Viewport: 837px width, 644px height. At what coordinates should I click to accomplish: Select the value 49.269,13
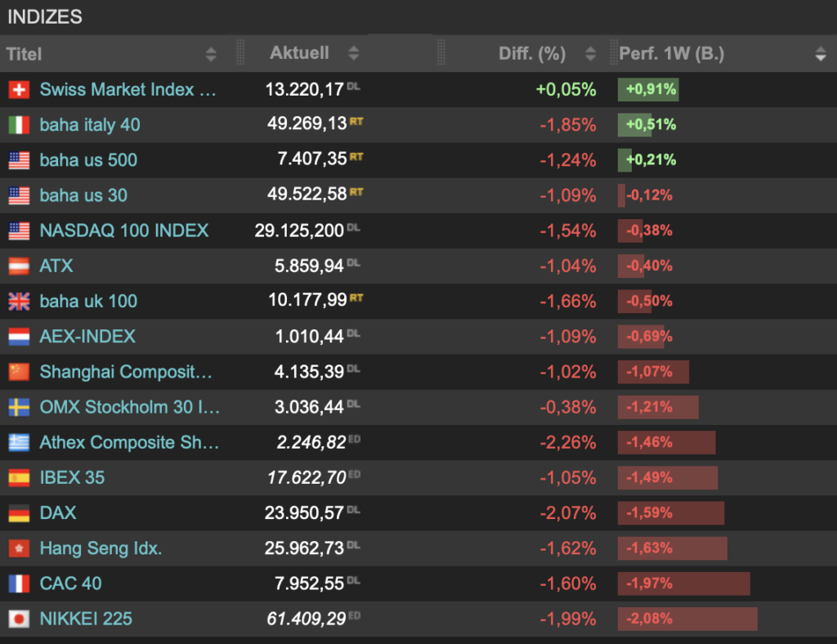coord(307,123)
